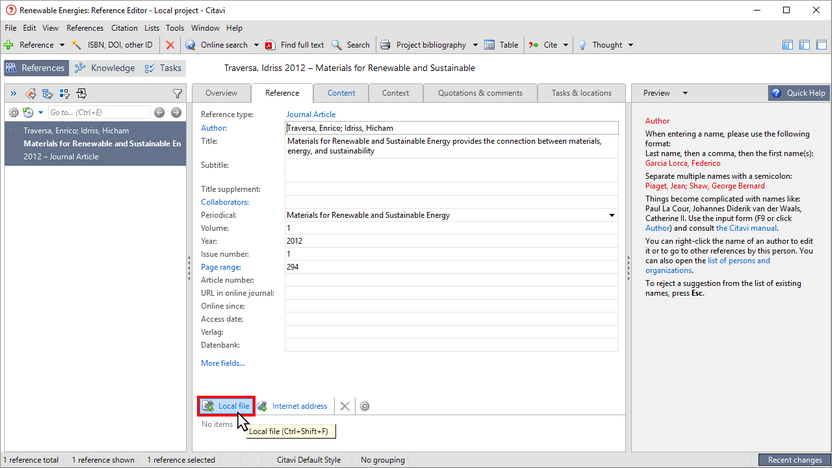832x468 pixels.
Task: Click Journal Article reference type link
Action: click(311, 115)
